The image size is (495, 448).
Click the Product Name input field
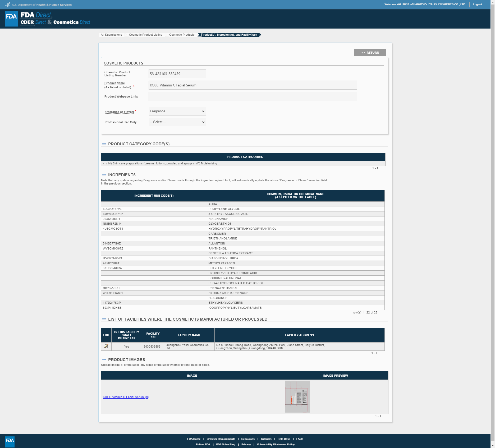click(253, 85)
